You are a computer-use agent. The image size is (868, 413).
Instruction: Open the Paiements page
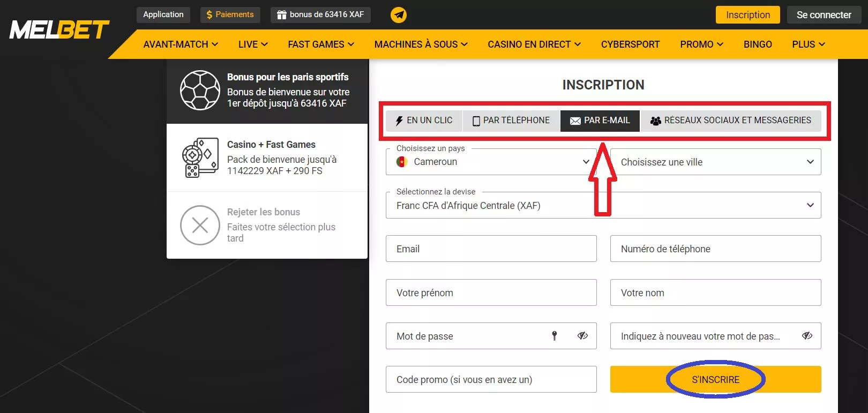[230, 14]
